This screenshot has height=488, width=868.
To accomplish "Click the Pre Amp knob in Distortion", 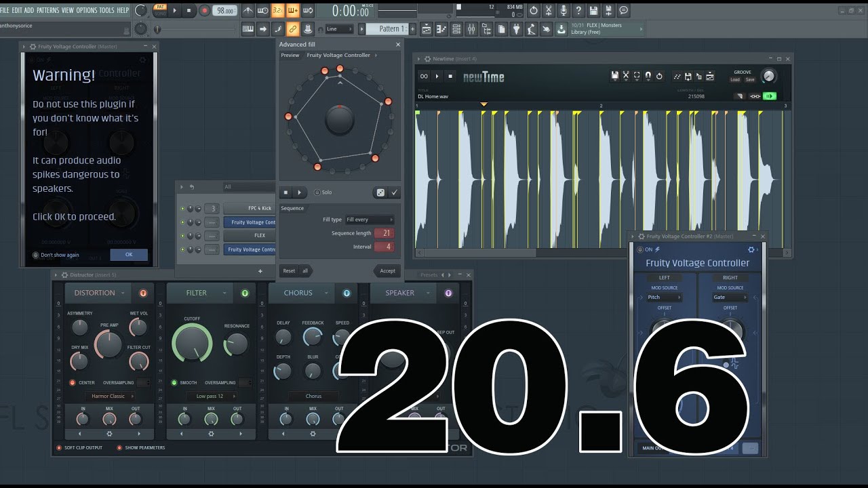I will (x=108, y=344).
